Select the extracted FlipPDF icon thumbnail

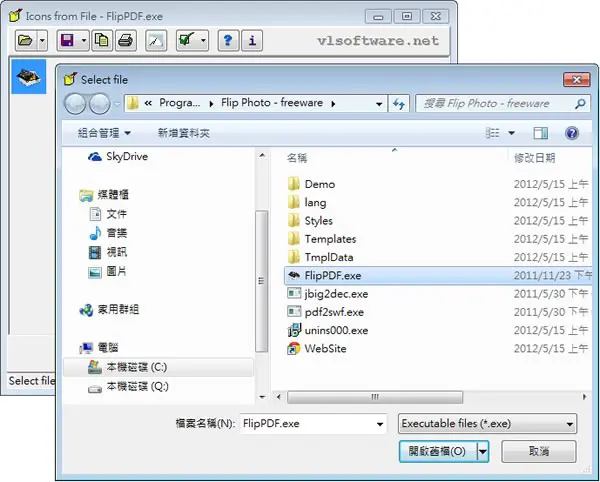[x=29, y=77]
